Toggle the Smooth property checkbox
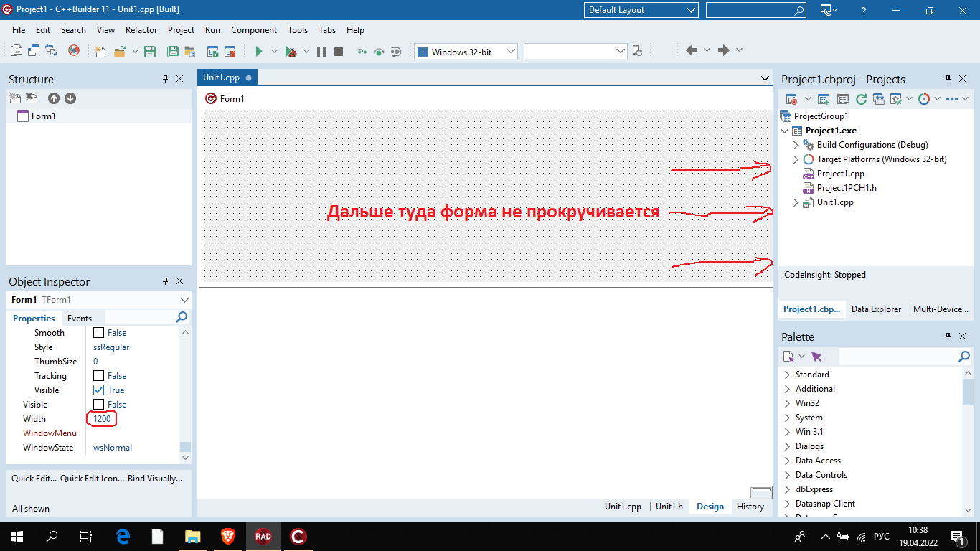The width and height of the screenshot is (980, 551). [x=99, y=333]
